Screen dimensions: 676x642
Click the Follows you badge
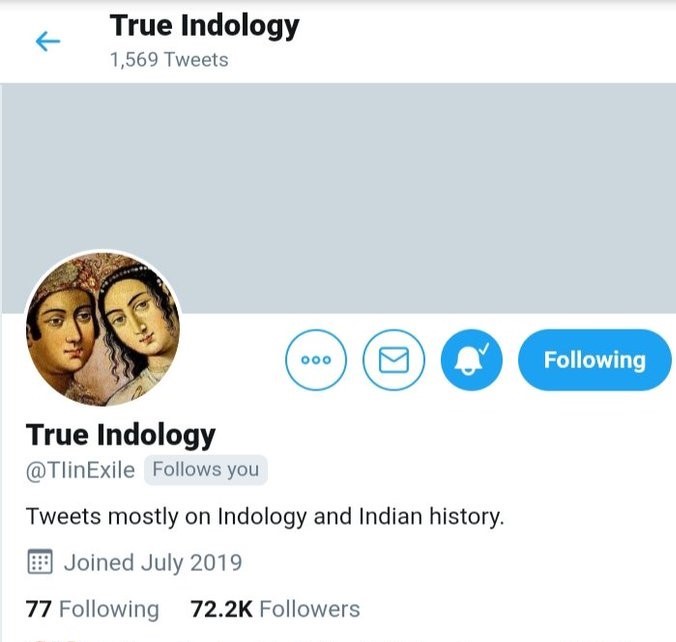(x=206, y=470)
